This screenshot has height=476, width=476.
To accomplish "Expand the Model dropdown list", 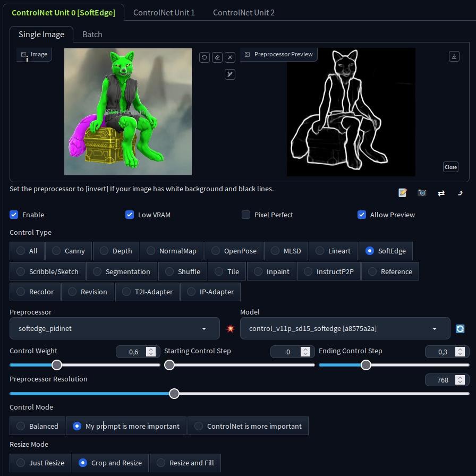I will click(345, 328).
